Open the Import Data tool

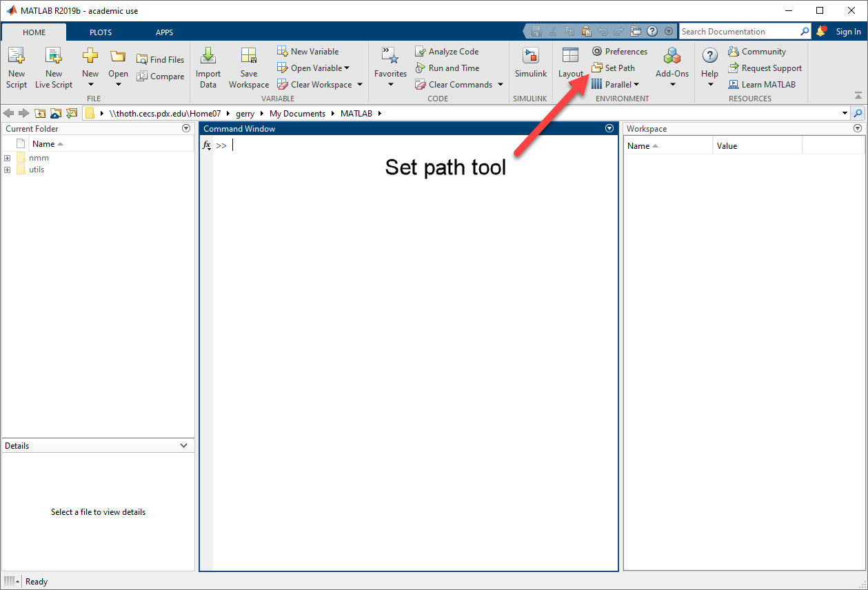(x=208, y=57)
